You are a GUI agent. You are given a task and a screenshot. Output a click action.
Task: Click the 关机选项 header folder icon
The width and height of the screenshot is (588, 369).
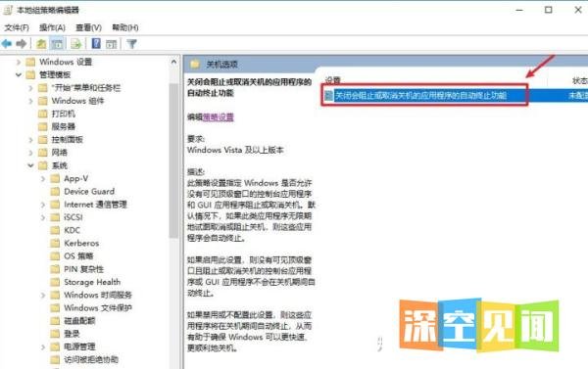[x=195, y=64]
